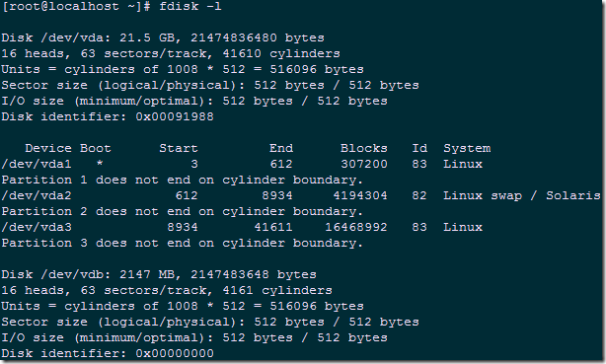
Task: Click the '/dev/vda2' device name
Action: [x=37, y=196]
